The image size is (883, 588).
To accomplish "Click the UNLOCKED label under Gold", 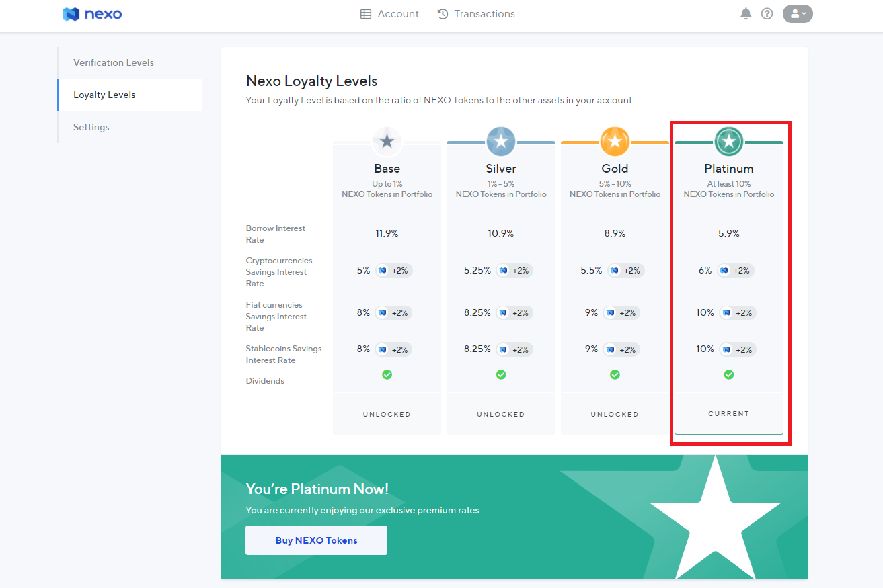I will [x=615, y=415].
